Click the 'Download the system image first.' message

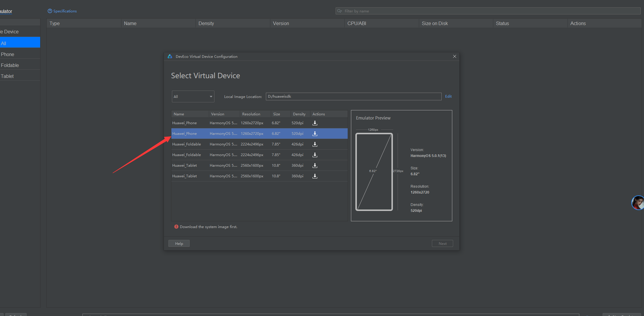click(x=209, y=227)
